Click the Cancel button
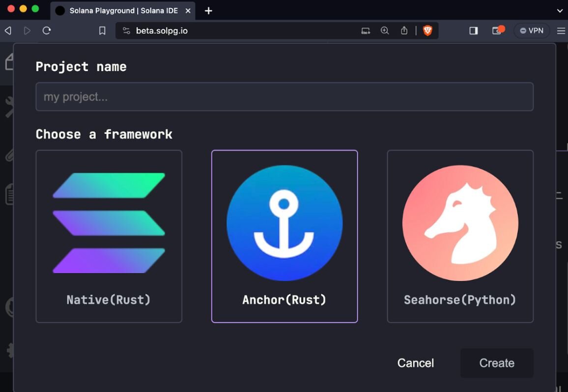This screenshot has width=568, height=392. pyautogui.click(x=416, y=363)
